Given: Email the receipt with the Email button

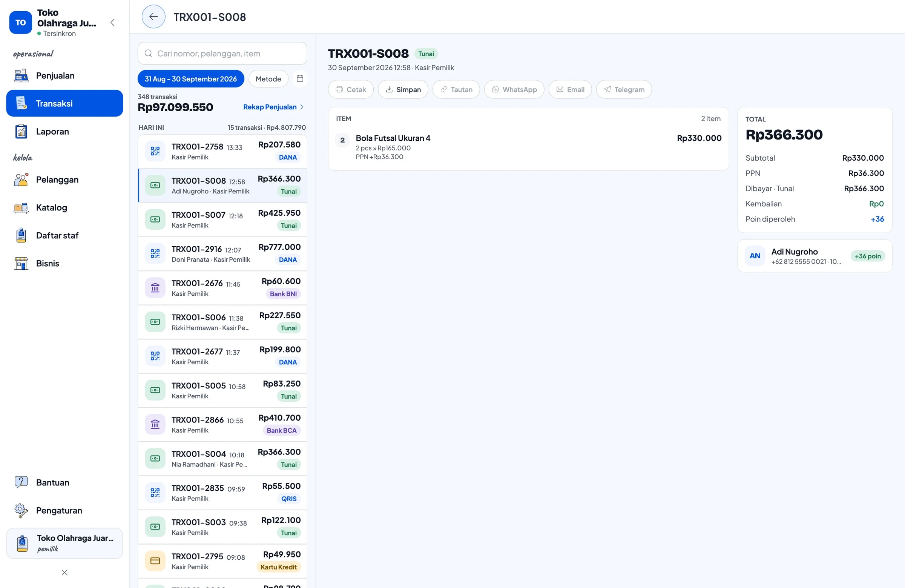Looking at the screenshot, I should coord(570,89).
